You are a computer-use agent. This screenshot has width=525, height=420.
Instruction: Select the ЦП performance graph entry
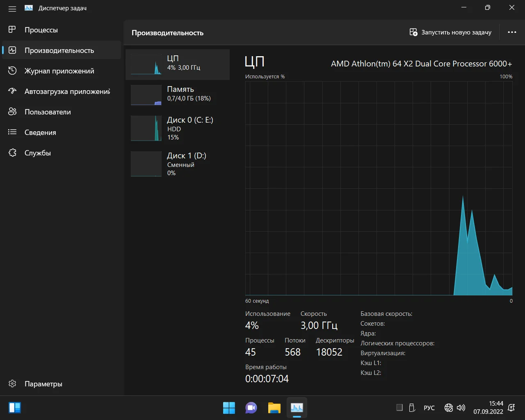coord(178,64)
